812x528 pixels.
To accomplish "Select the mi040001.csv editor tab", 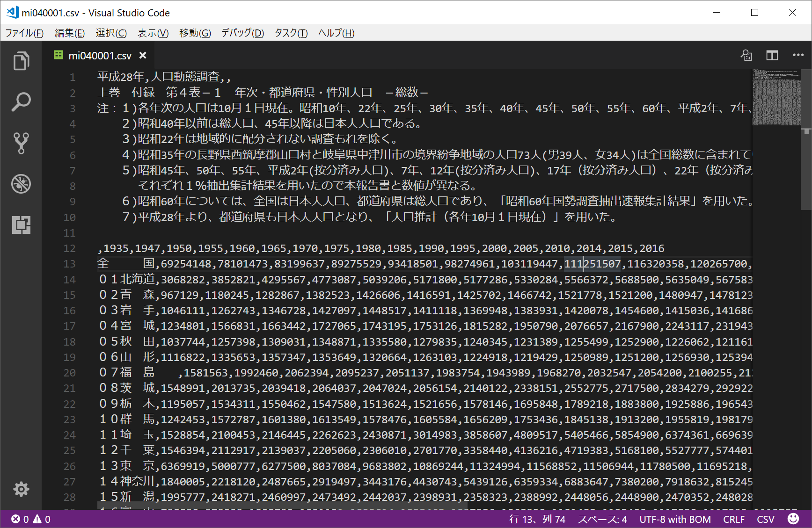I will point(98,56).
